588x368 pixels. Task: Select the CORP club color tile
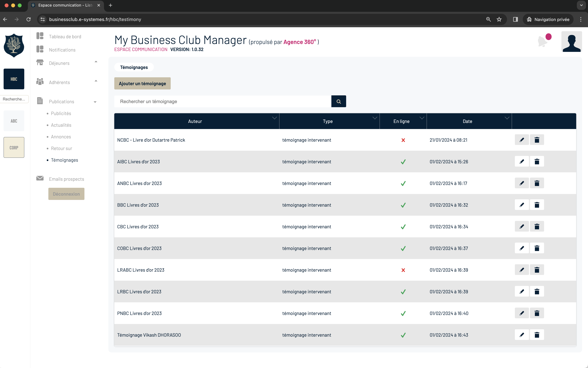point(14,148)
